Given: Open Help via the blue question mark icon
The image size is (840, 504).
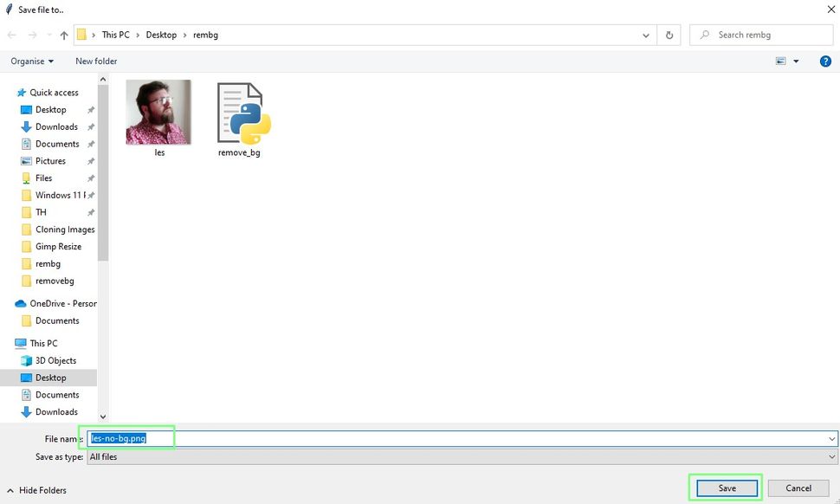Looking at the screenshot, I should [824, 61].
